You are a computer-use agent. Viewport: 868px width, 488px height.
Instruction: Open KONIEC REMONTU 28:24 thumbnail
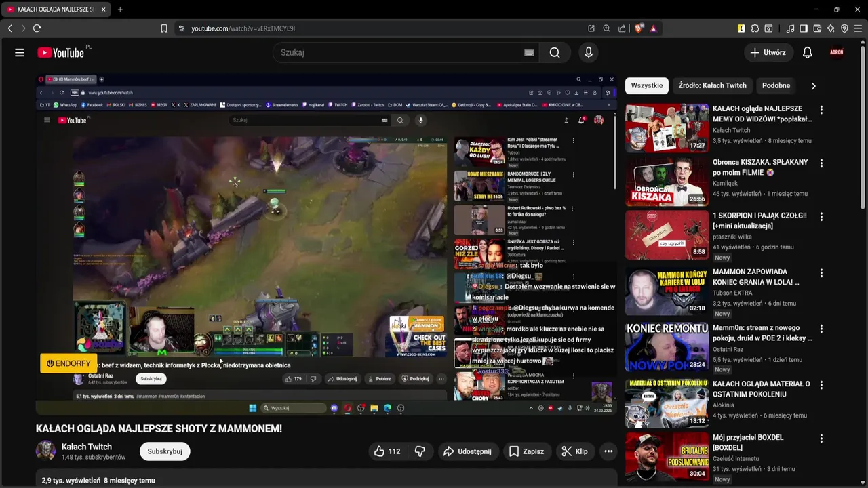[667, 348]
